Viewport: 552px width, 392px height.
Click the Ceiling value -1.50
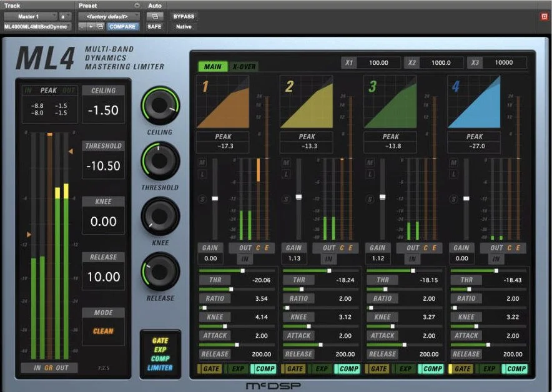click(x=103, y=110)
